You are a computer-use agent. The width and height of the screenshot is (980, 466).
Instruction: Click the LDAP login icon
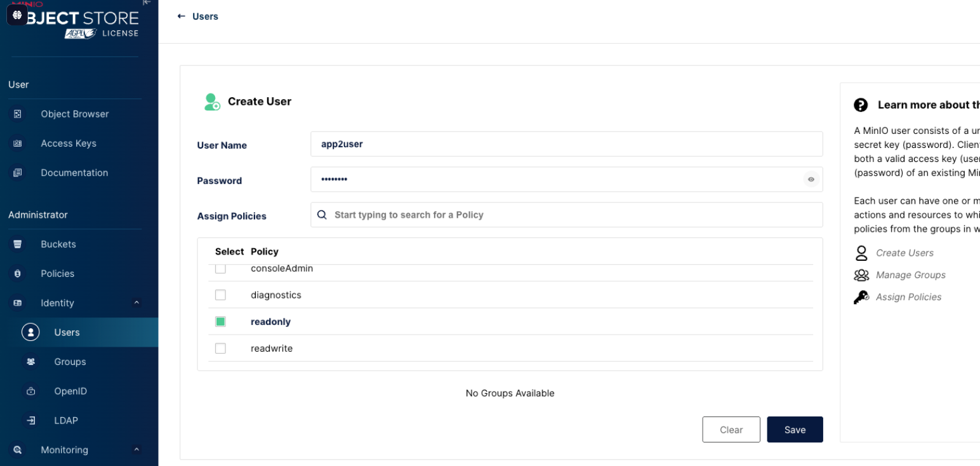30,420
